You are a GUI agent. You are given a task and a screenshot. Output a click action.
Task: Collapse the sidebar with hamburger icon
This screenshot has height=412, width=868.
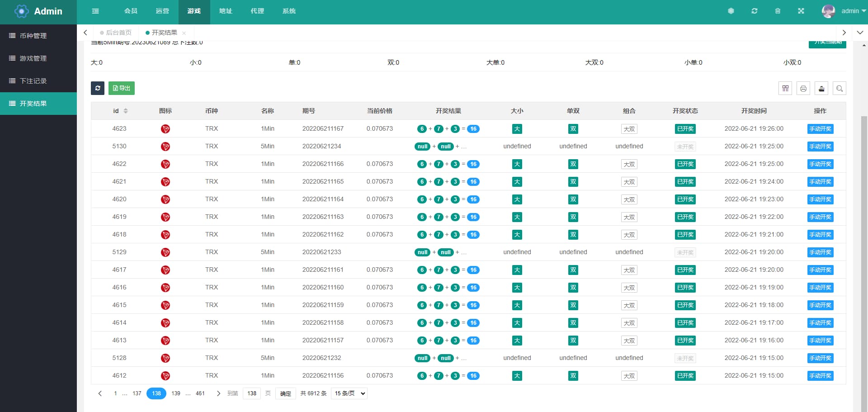tap(95, 11)
